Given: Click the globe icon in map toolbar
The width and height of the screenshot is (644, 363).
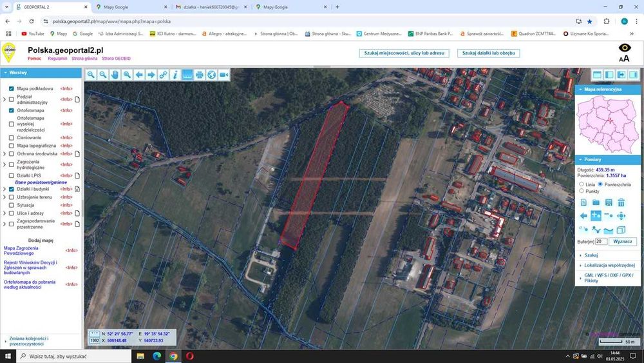Looking at the screenshot, I should [211, 75].
